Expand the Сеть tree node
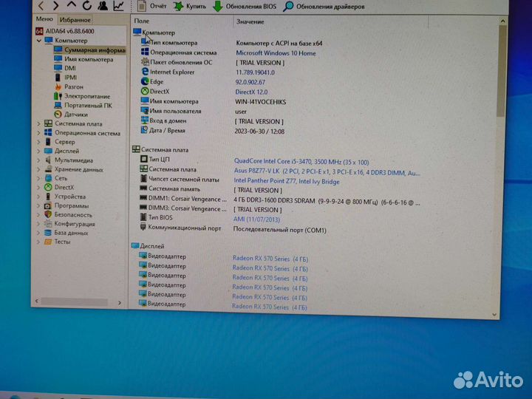The height and width of the screenshot is (399, 532). [38, 178]
